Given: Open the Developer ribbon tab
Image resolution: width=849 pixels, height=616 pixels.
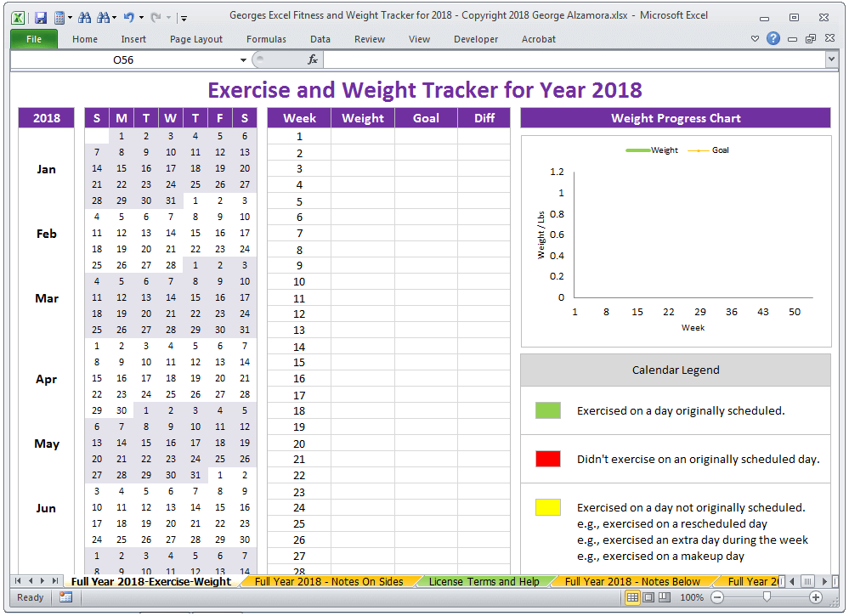Looking at the screenshot, I should [x=475, y=39].
